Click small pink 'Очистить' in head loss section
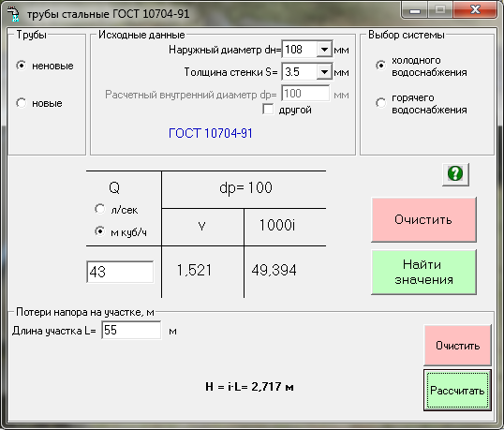Screen dimensions: 504x430 [458, 346]
